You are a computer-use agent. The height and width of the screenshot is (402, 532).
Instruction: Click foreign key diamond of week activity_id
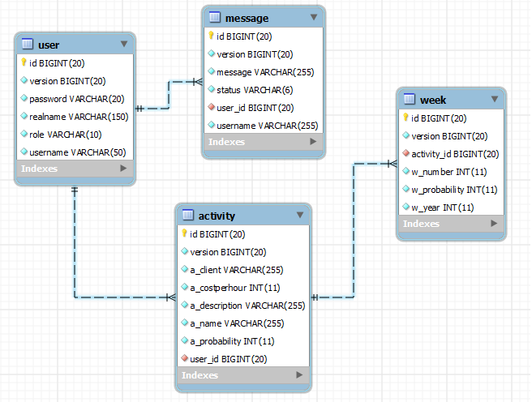click(x=405, y=153)
